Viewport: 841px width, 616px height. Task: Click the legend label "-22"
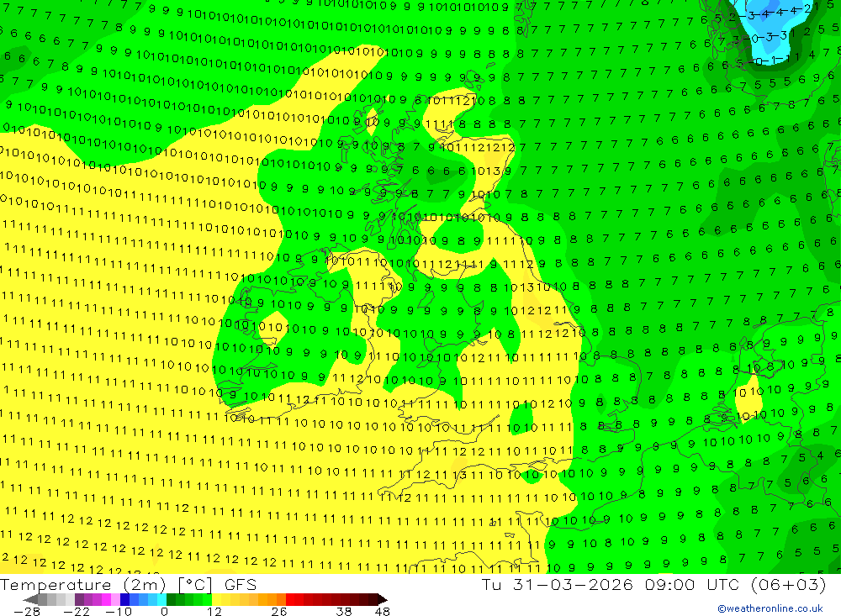pyautogui.click(x=77, y=611)
